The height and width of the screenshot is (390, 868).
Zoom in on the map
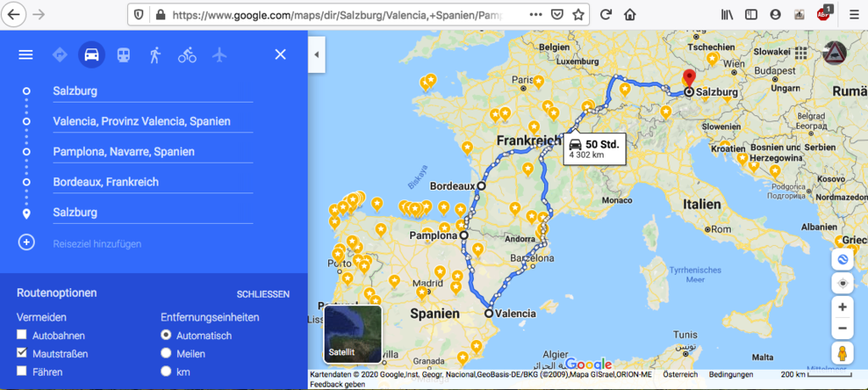pyautogui.click(x=843, y=307)
